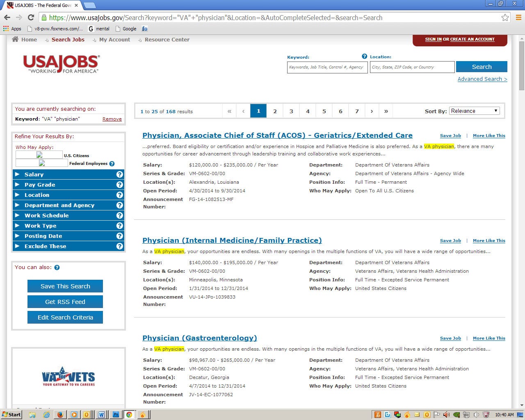Go back with the browser back arrow

coord(7,18)
